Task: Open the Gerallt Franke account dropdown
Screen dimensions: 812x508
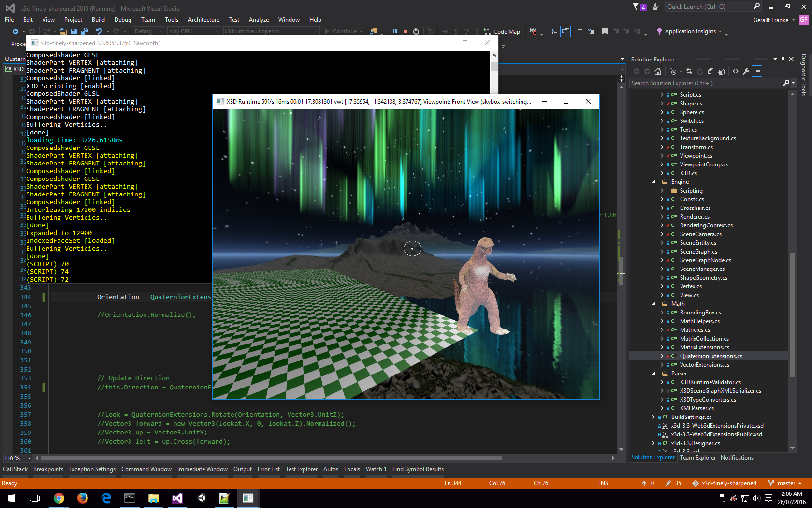Action: (774, 20)
